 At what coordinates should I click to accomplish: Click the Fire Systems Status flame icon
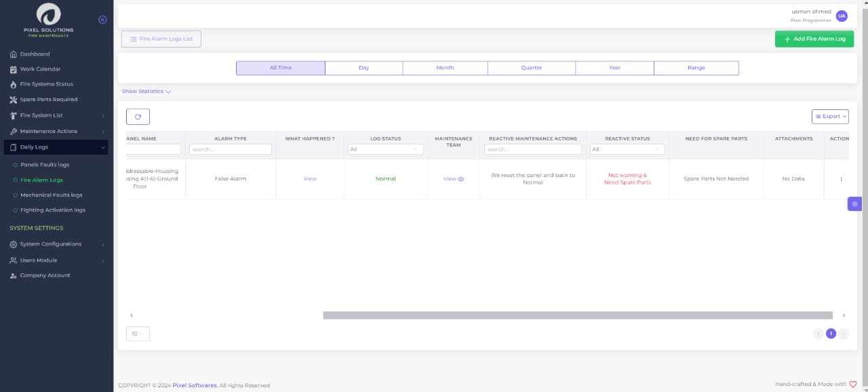click(14, 85)
